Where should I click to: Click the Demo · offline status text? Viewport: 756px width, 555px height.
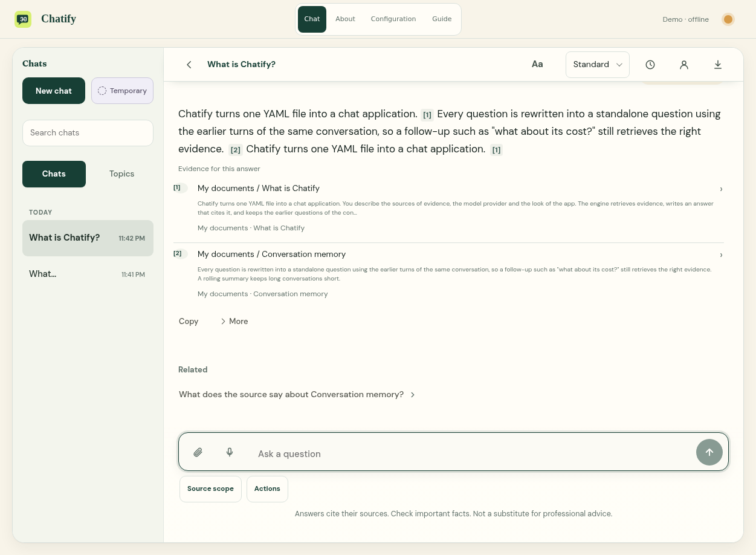coord(685,19)
